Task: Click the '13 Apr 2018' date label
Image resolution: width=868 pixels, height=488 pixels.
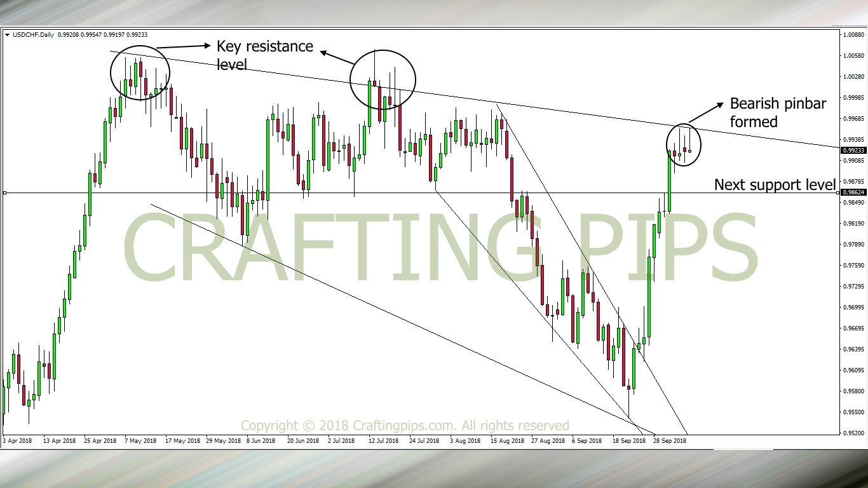Action: pyautogui.click(x=60, y=440)
